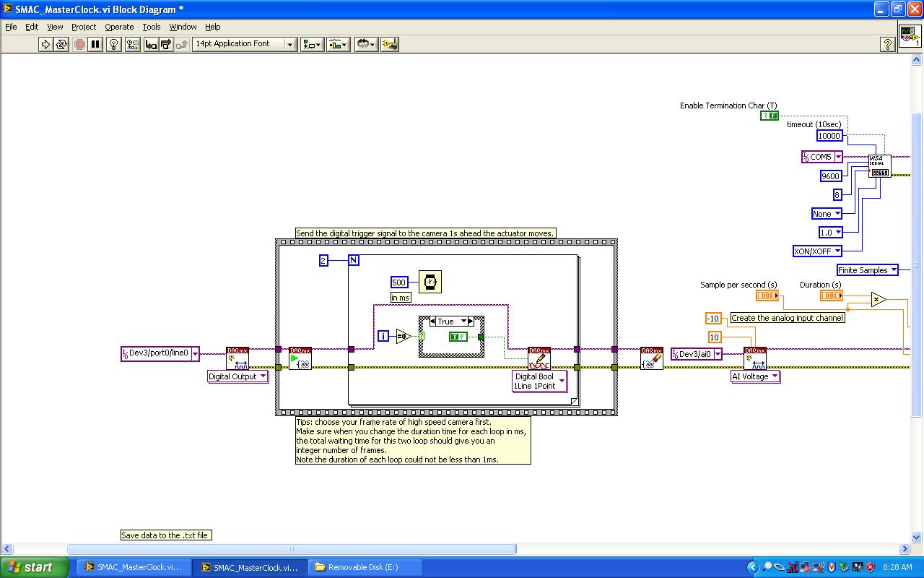
Task: Open the Digital Bool 1Line 1Point selector
Action: click(x=540, y=381)
